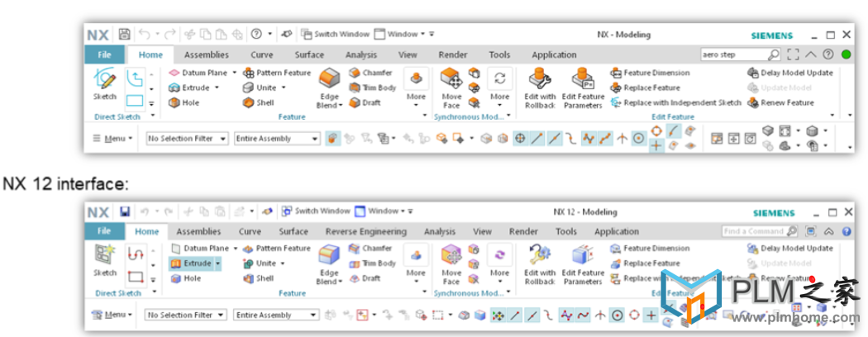The image size is (868, 337).
Task: Click the Sketch tool in the upper NX window
Action: pyautogui.click(x=105, y=85)
